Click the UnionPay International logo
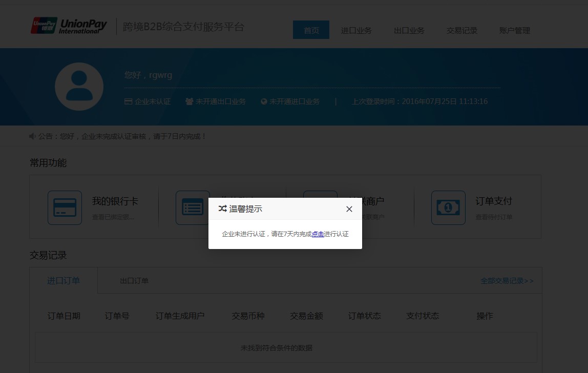This screenshot has height=373, width=588. point(69,26)
